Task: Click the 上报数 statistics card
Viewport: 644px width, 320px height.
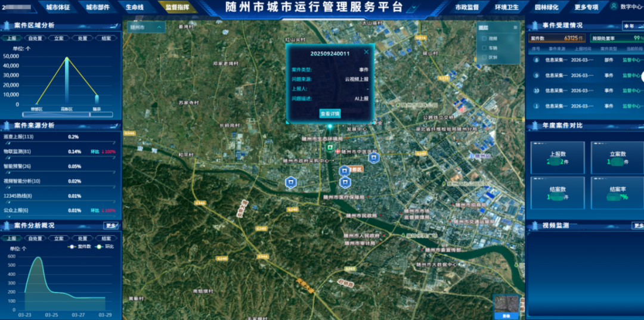Action: click(558, 158)
